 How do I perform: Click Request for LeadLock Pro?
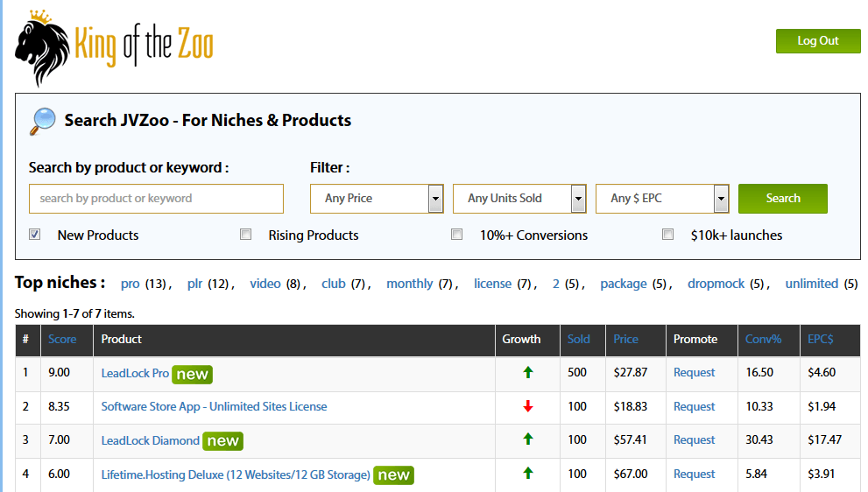click(x=695, y=373)
